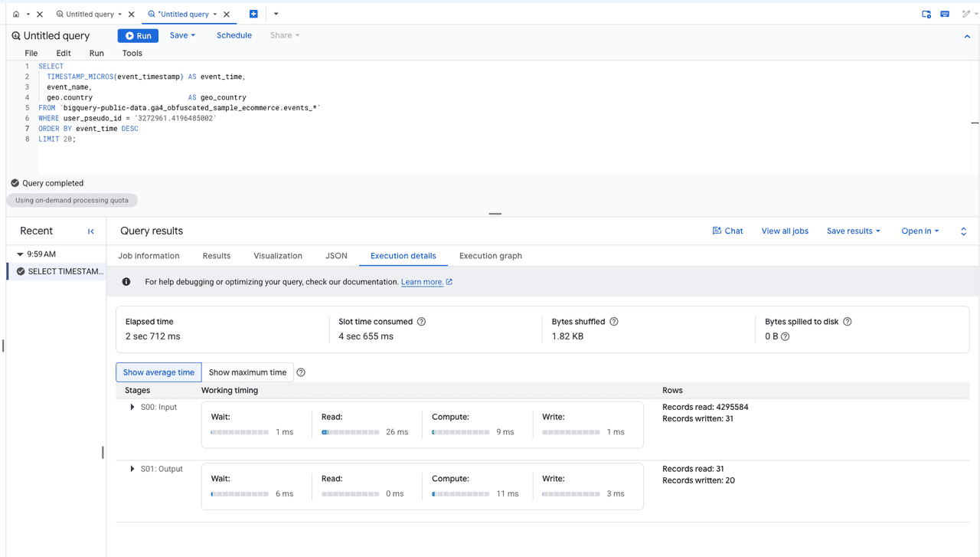Select Show maximum time
The height and width of the screenshot is (557, 980).
point(247,372)
